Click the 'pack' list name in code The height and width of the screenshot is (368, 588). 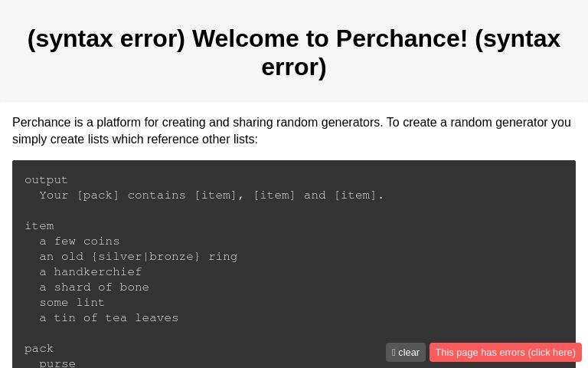click(x=39, y=349)
